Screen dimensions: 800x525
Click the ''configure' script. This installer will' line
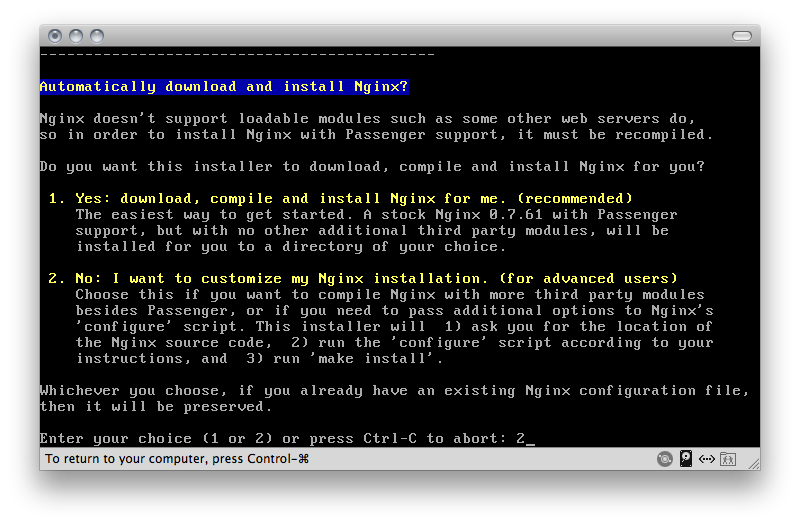pos(394,327)
